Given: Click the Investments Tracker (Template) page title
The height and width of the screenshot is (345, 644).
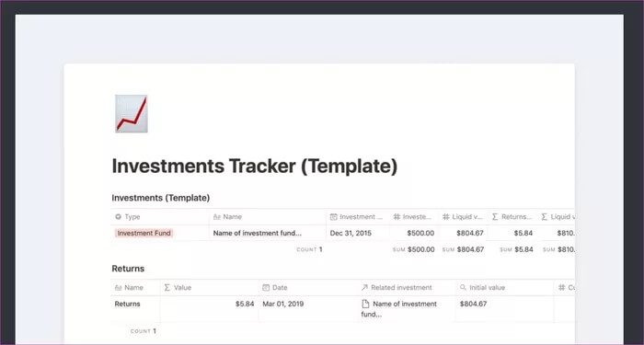Looking at the screenshot, I should click(255, 166).
